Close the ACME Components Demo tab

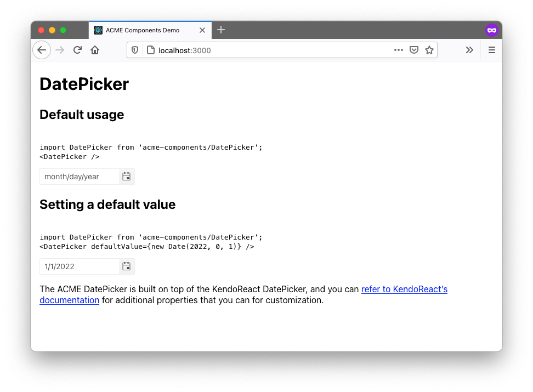click(x=202, y=30)
